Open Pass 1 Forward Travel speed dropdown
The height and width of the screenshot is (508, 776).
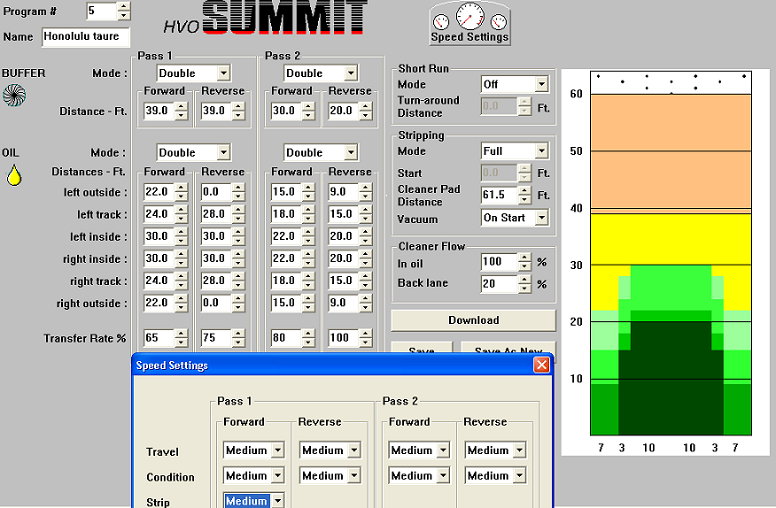click(278, 450)
